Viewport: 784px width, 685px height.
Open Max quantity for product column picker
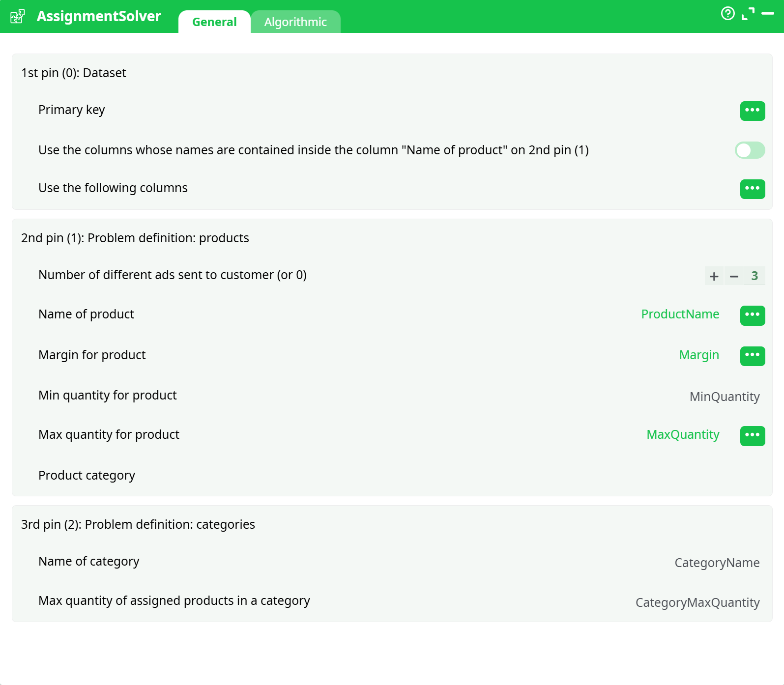(752, 436)
